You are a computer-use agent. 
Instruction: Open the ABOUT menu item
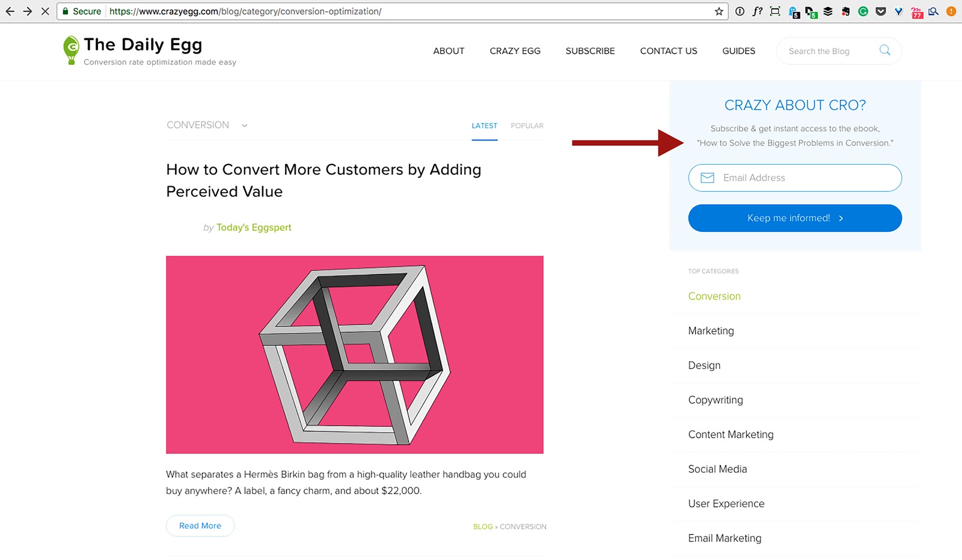[449, 51]
